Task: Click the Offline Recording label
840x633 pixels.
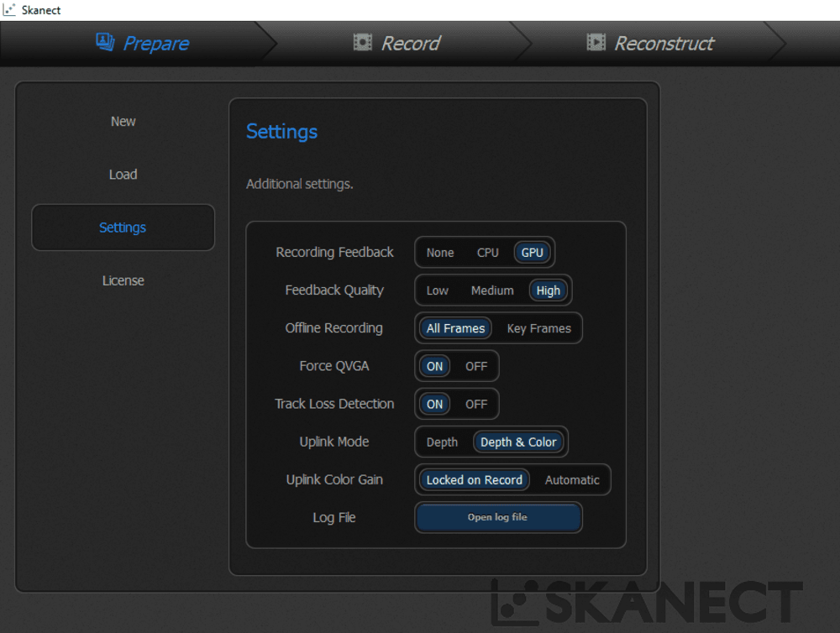Action: click(333, 328)
